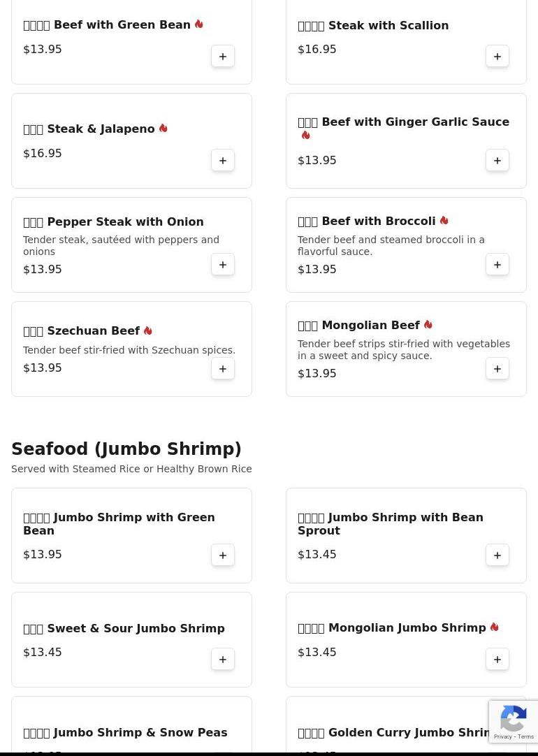The width and height of the screenshot is (538, 756).
Task: Add Jumbo Shrimp with Green Bean
Action: pyautogui.click(x=223, y=555)
